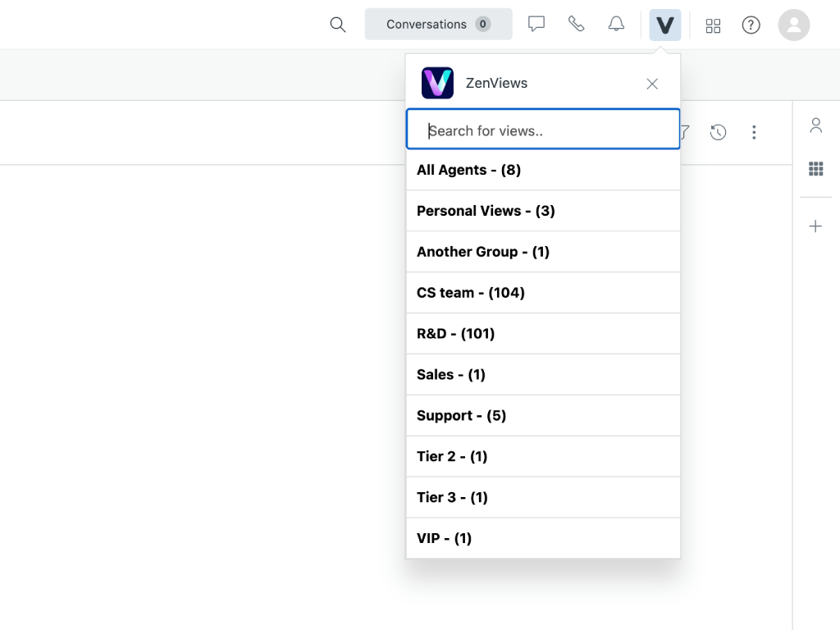Show notifications via bell icon
Viewport: 840px width, 630px height.
point(616,25)
